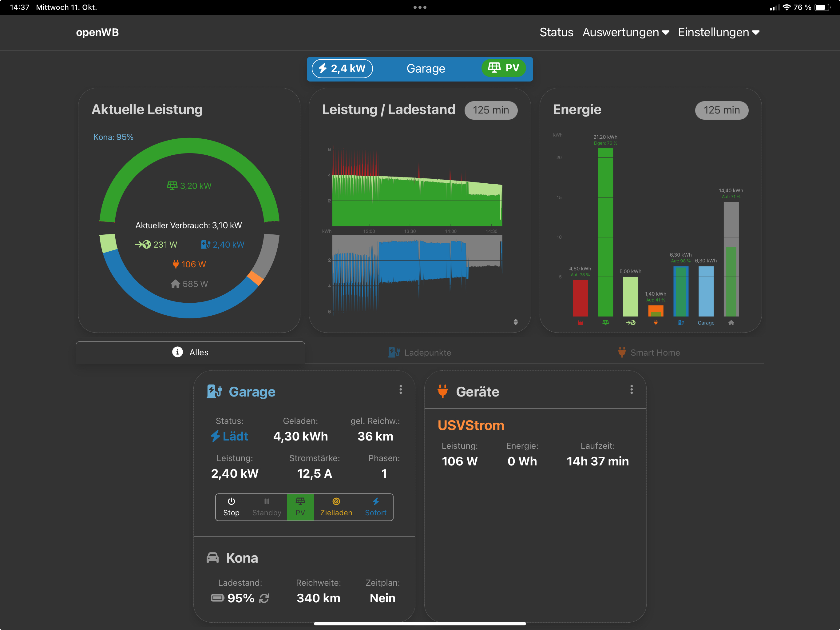Click the 125 min badge on the Energie card

[722, 110]
